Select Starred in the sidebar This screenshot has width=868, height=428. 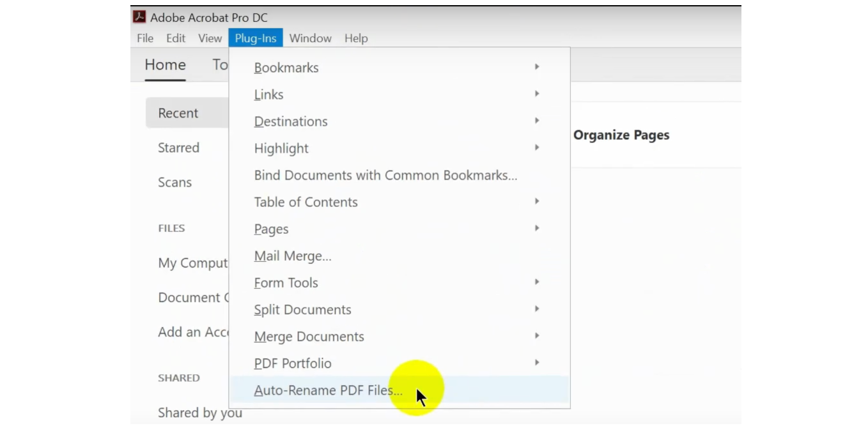coord(178,148)
